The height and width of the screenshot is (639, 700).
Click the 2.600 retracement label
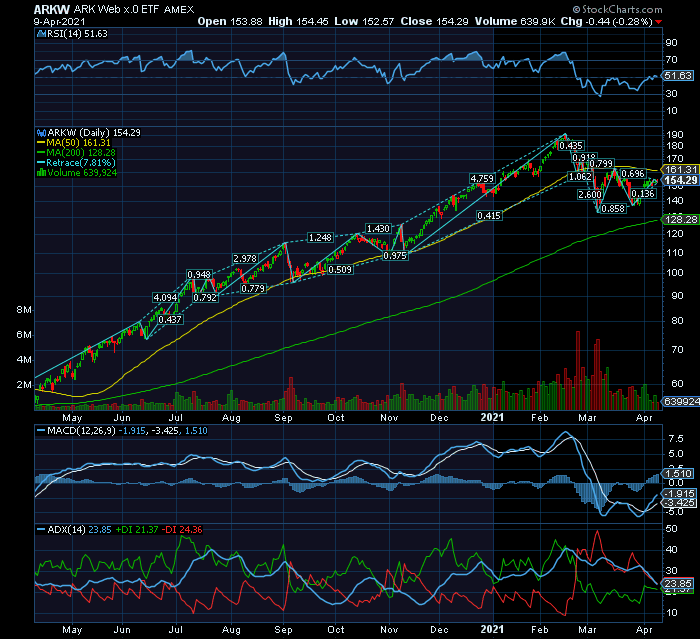[590, 195]
